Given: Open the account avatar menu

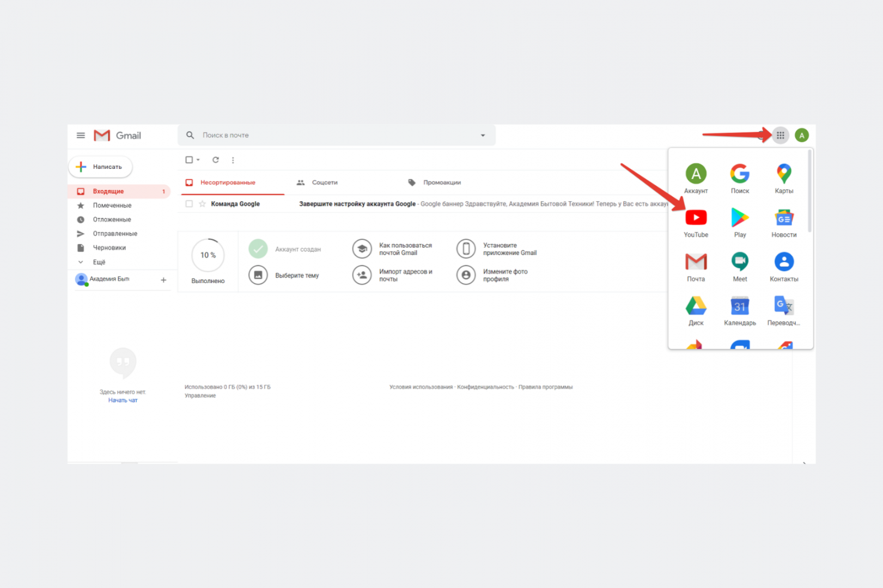Looking at the screenshot, I should (x=801, y=136).
